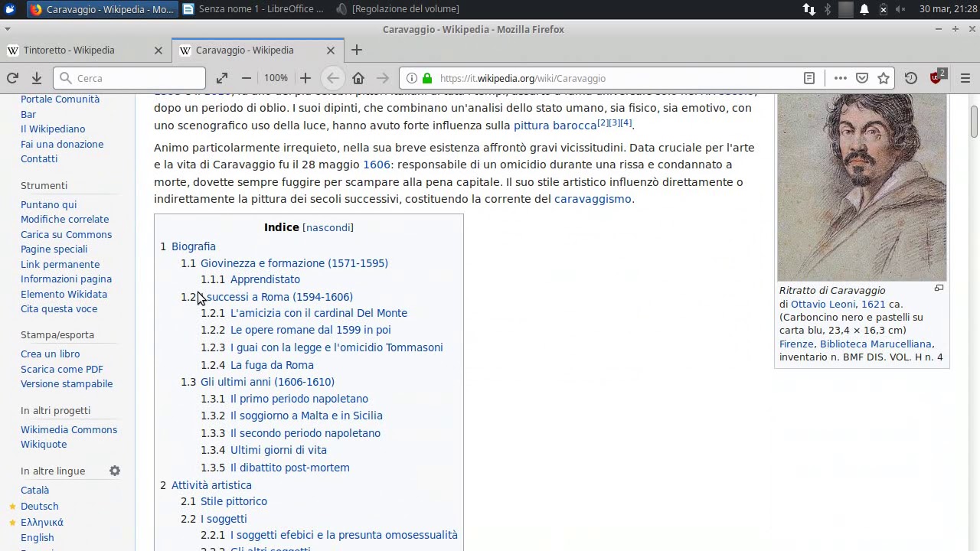Viewport: 980px width, 551px height.
Task: Jump to Biografia section
Action: tap(194, 246)
